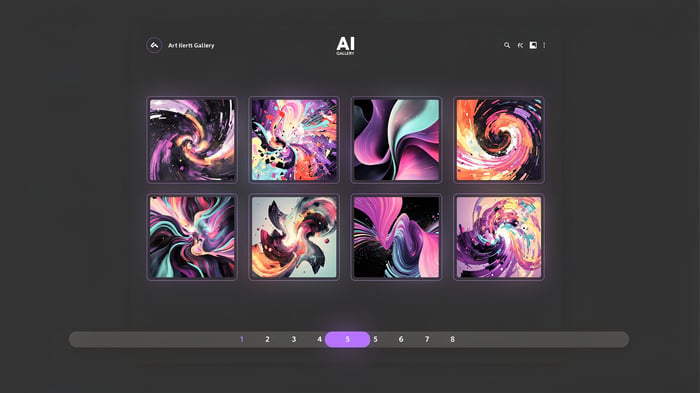Open the purple-orange galaxy swirl on black thumbnail

click(x=192, y=140)
